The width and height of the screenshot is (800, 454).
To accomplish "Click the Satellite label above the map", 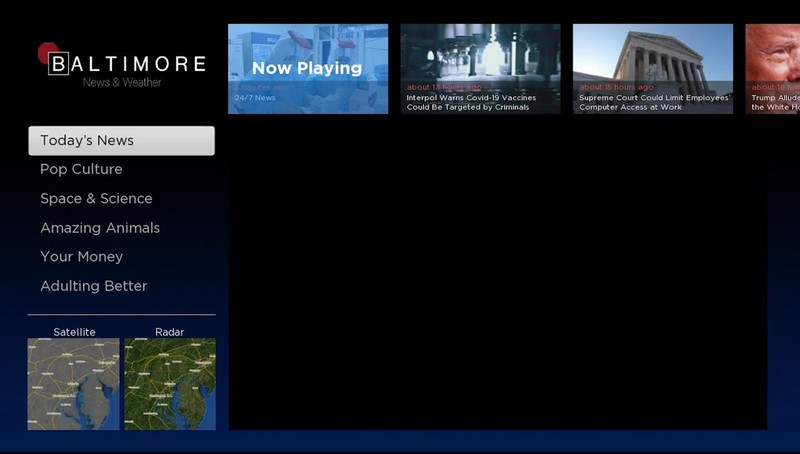I will [x=74, y=332].
